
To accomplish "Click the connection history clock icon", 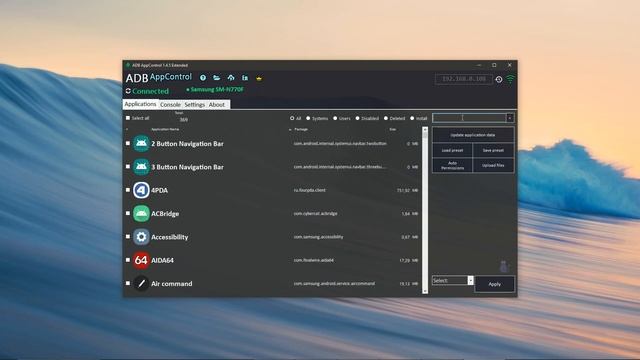I will click(x=499, y=80).
